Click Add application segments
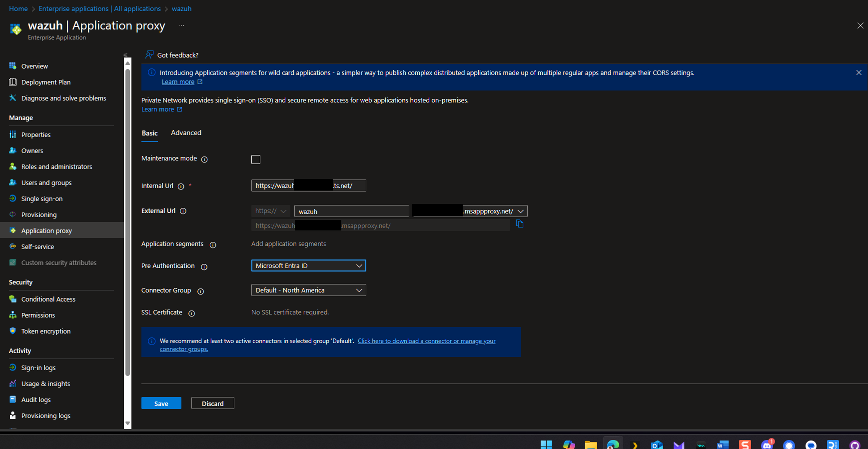This screenshot has width=868, height=449. [x=289, y=243]
